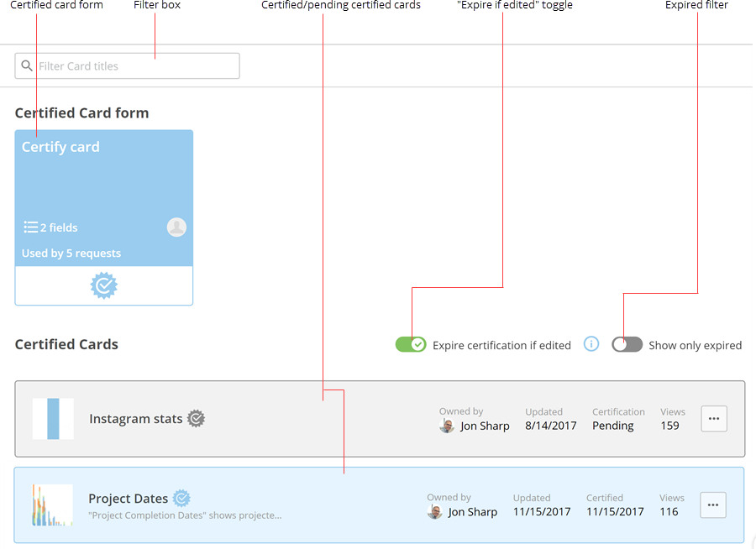The height and width of the screenshot is (549, 756).
Task: Click the magnifying glass search icon
Action: 27,65
